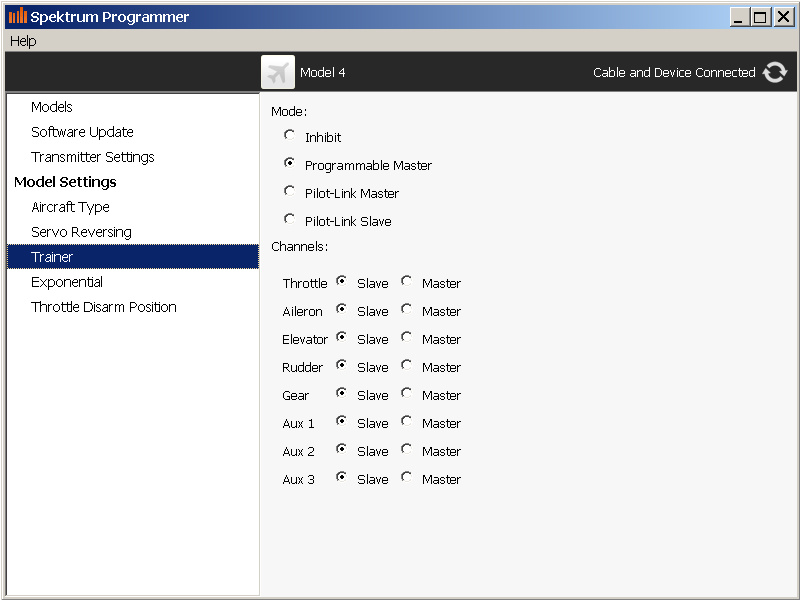Viewport: 800px width, 600px height.
Task: Select Programmable Master mode
Action: (289, 163)
